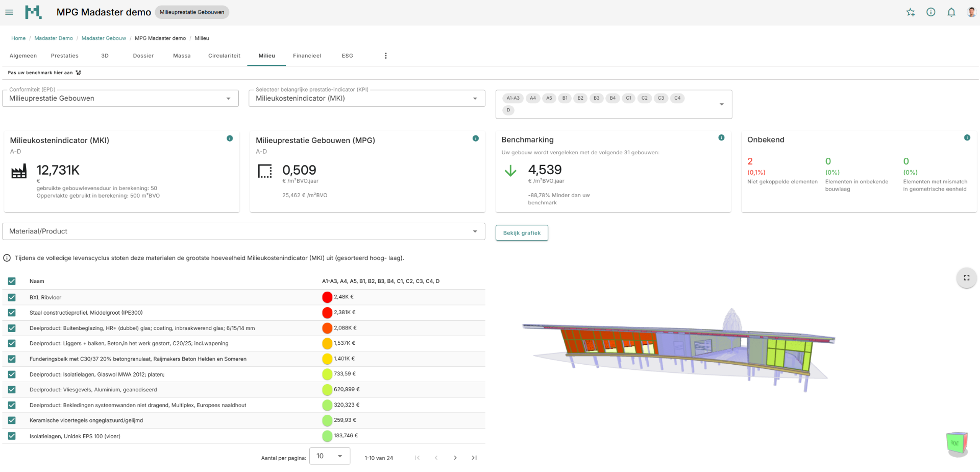The height and width of the screenshot is (472, 980).
Task: Click the favorites star icon
Action: coord(911,12)
